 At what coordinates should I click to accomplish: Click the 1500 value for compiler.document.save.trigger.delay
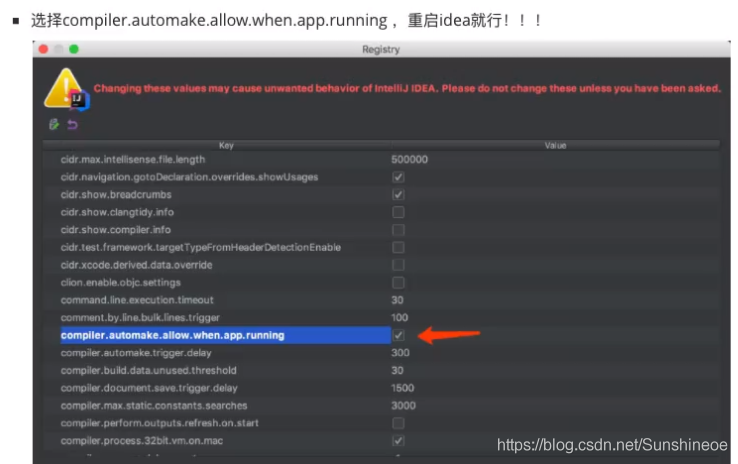point(402,388)
